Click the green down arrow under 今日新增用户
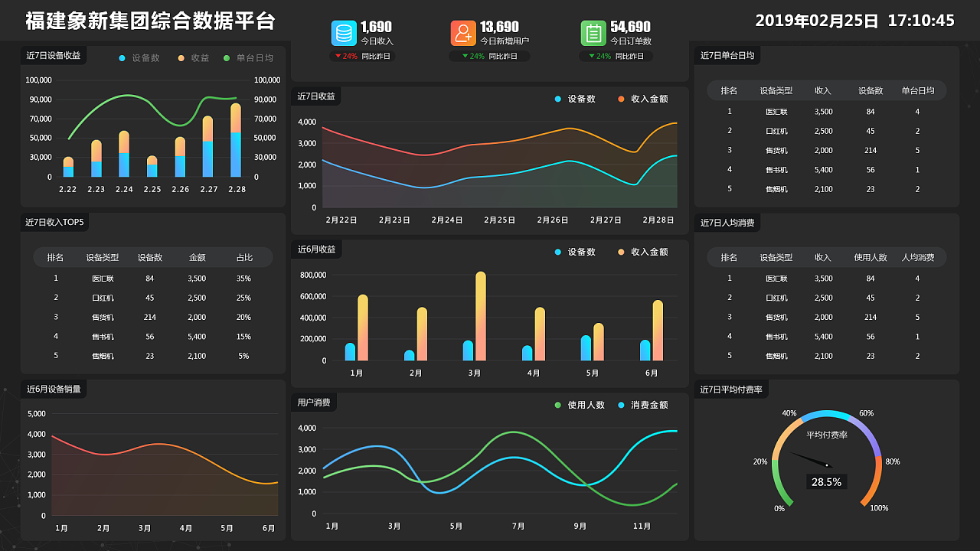The width and height of the screenshot is (980, 551). click(x=465, y=56)
